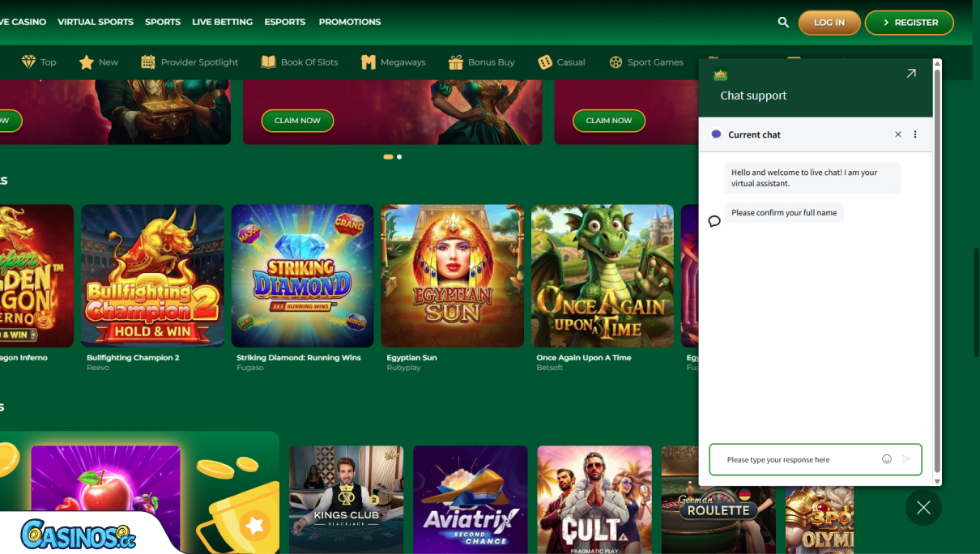
Task: Open Aviatrix Second Chance thumbnail
Action: coord(471,500)
